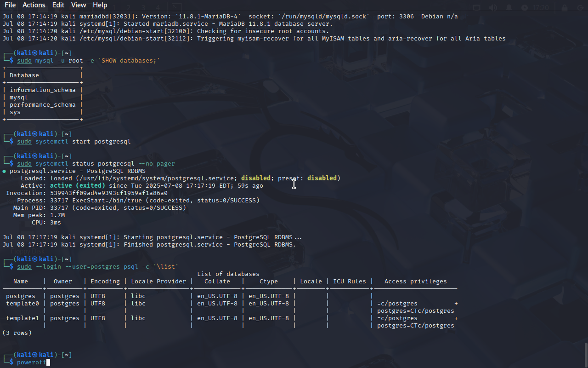Click the 'Owner' column header

click(63, 282)
